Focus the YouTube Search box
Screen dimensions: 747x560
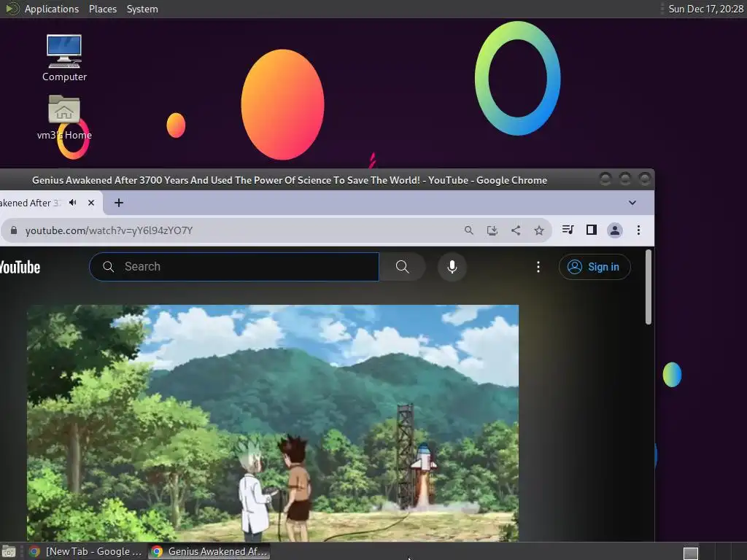[x=234, y=267]
